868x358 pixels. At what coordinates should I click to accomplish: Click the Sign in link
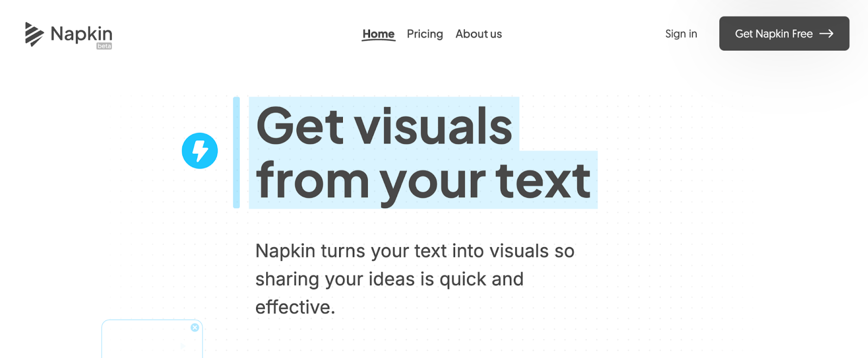pyautogui.click(x=681, y=34)
